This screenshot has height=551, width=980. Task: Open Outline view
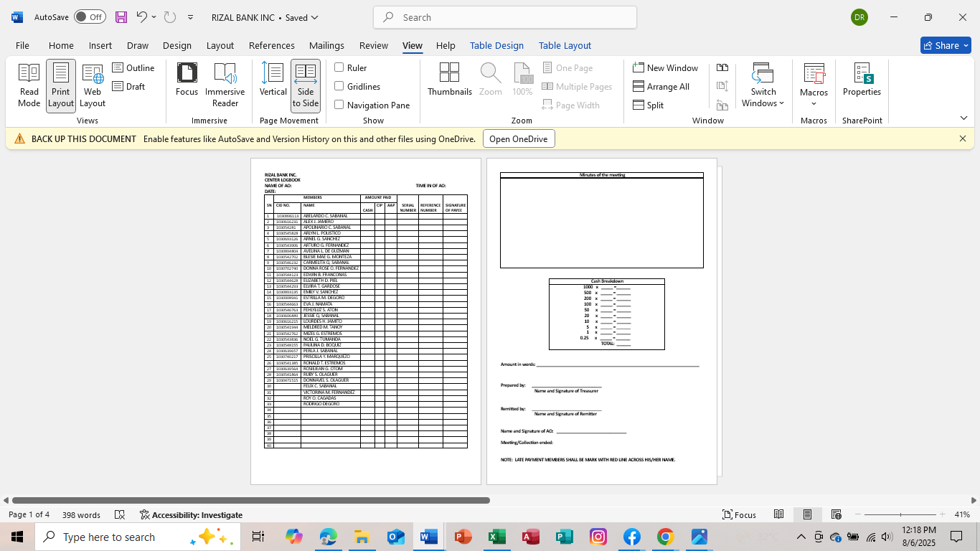point(133,67)
